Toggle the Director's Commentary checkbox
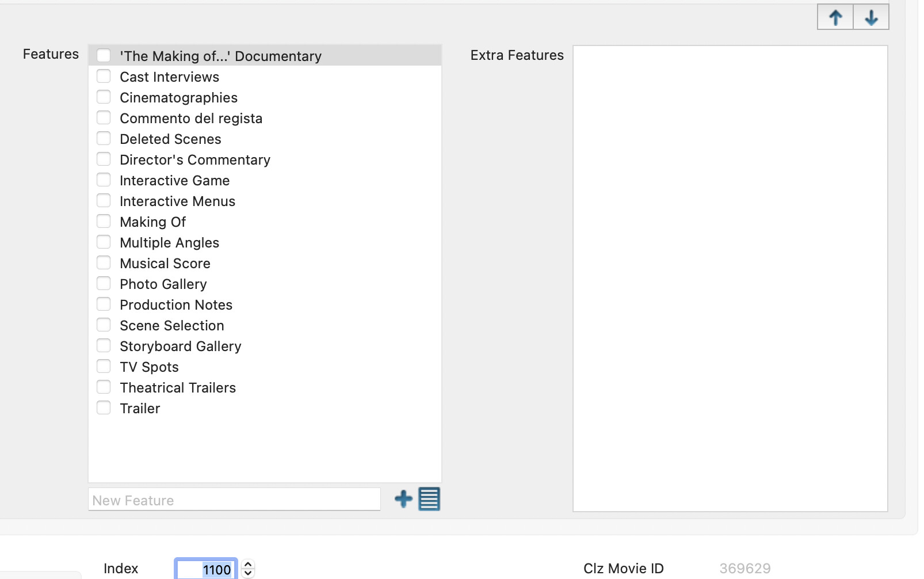The height and width of the screenshot is (579, 924). click(x=104, y=159)
